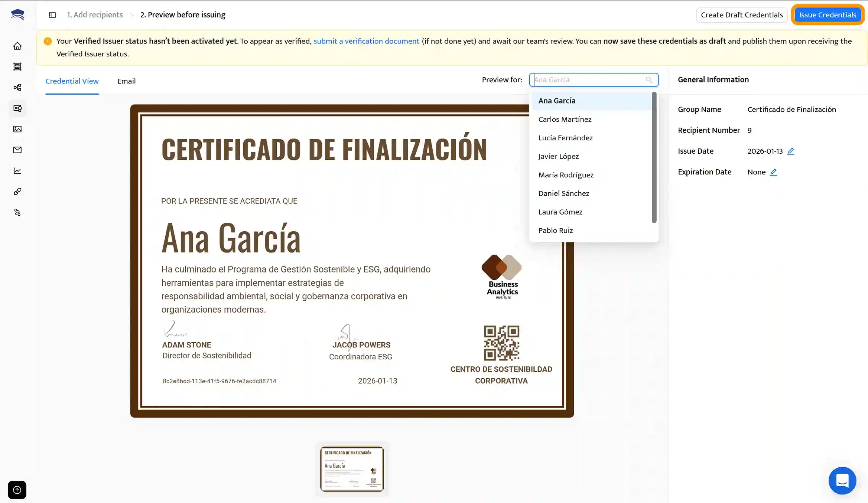Edit the Expiration Date pencil icon

coord(773,172)
